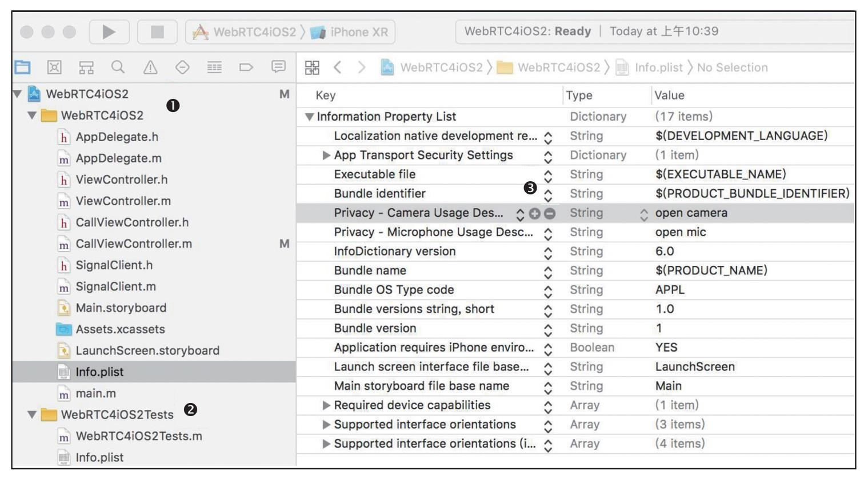This screenshot has width=868, height=479.
Task: Collapse the WebRTC4iOS2Tests group folder
Action: (x=32, y=414)
